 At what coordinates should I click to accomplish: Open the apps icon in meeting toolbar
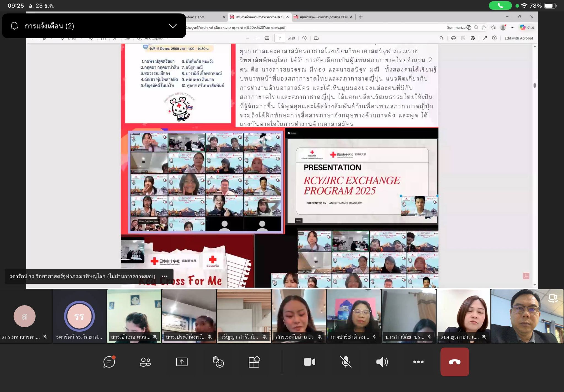click(254, 362)
